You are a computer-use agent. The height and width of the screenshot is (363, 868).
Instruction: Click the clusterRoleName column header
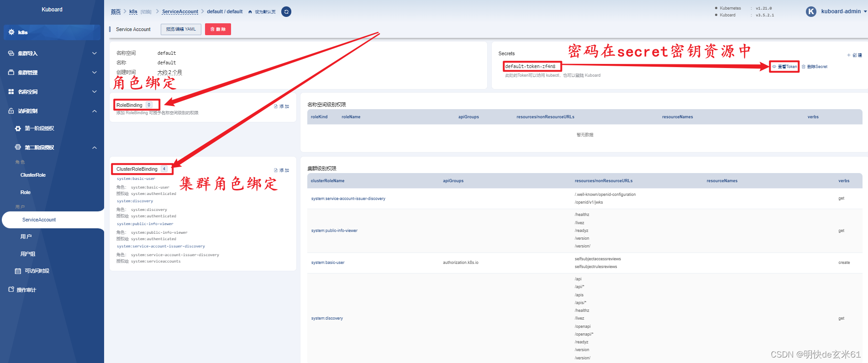[327, 181]
